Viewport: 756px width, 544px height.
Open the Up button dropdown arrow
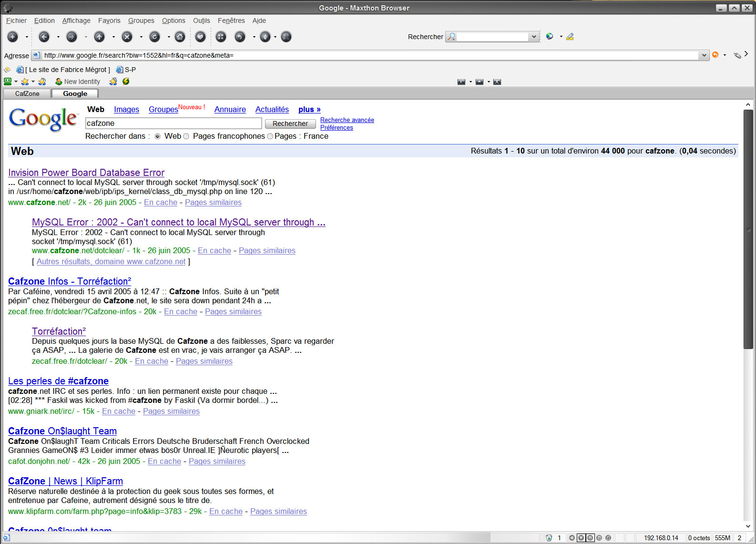point(113,37)
